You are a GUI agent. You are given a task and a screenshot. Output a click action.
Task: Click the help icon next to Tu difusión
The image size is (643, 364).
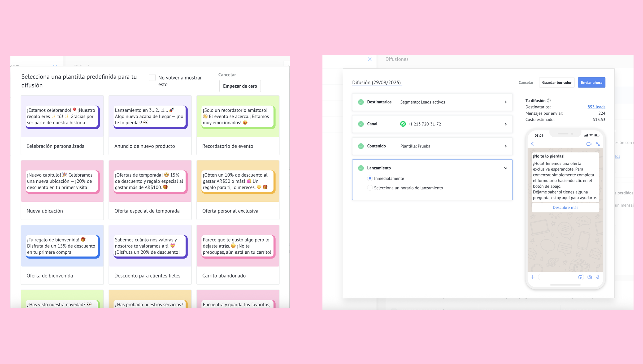click(x=549, y=100)
